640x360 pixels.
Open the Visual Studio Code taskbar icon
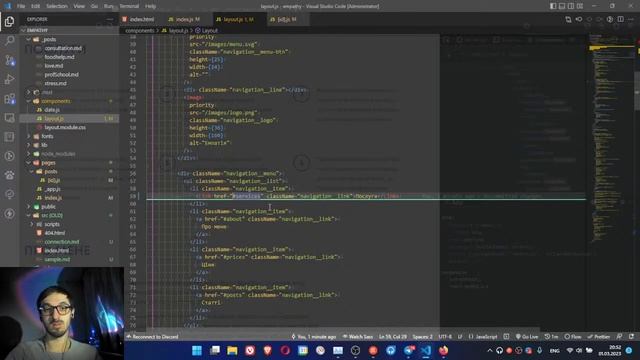point(426,350)
